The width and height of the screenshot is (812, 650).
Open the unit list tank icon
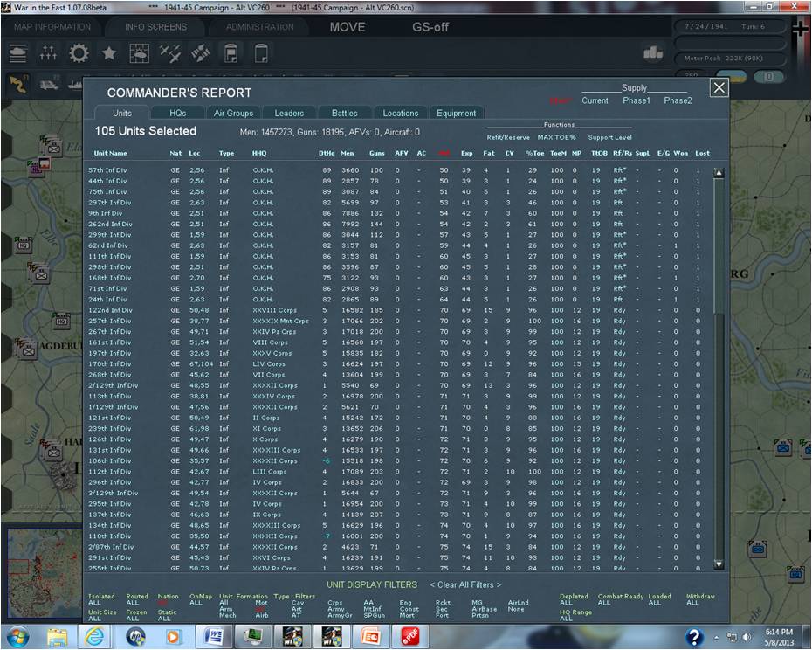tap(17, 53)
